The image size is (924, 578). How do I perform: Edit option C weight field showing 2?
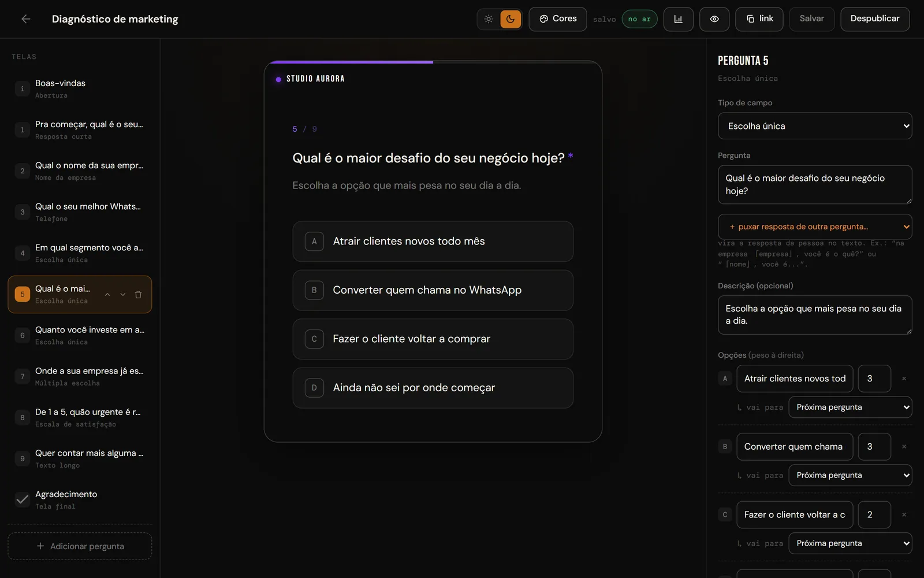(874, 514)
